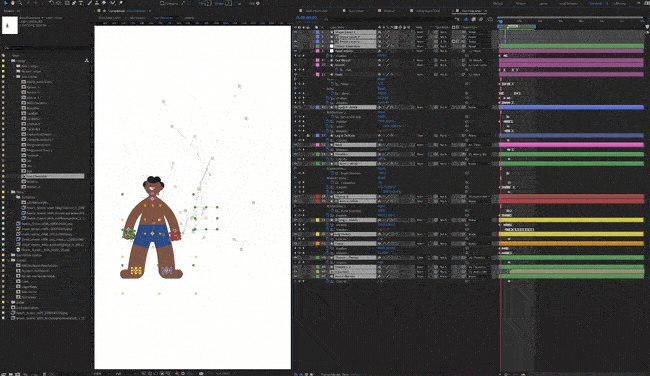Image resolution: width=650 pixels, height=376 pixels.
Task: Twirl open the red-labeled timeline layer
Action: click(331, 196)
